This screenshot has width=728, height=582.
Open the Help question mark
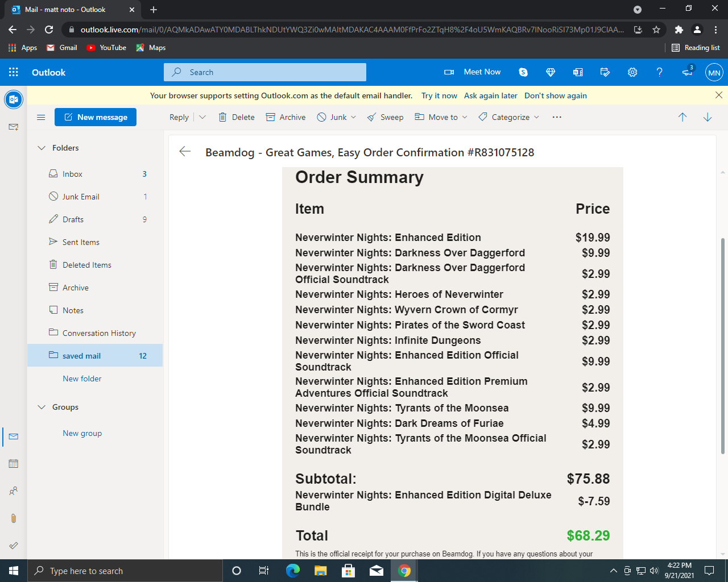click(x=659, y=72)
